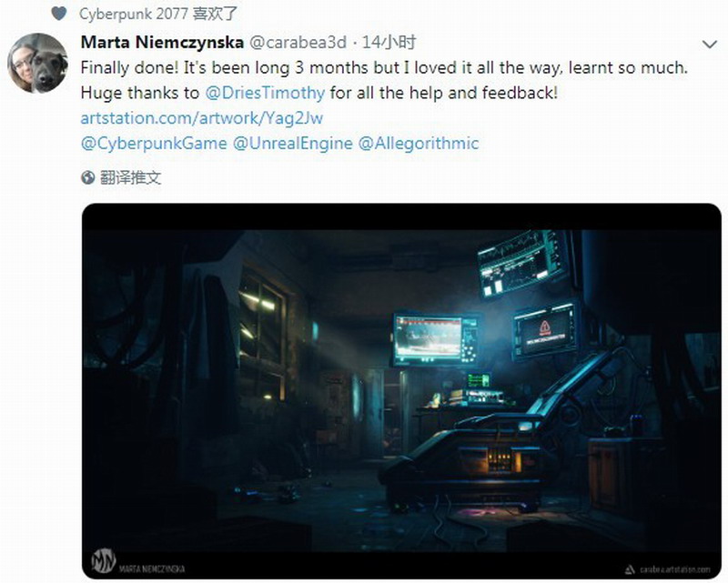Open @DriesTimothy mention
This screenshot has height=583, width=728.
click(265, 93)
